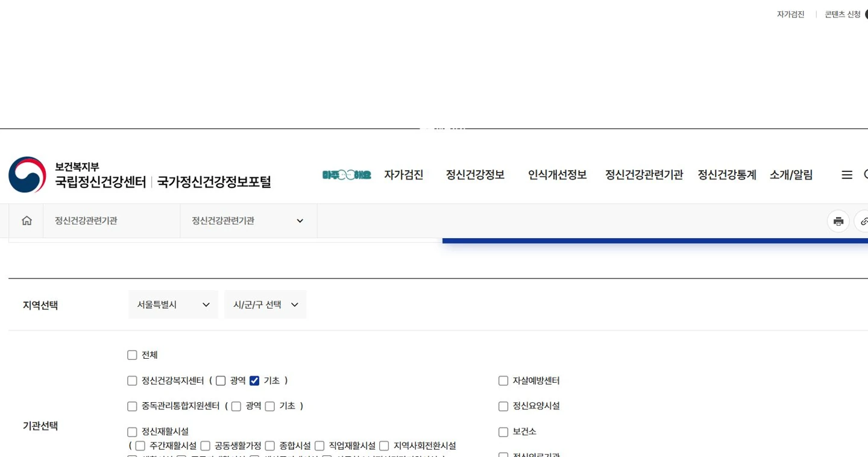Image resolution: width=868 pixels, height=457 pixels.
Task: Open the 콘텐츠 신청 link
Action: point(843,14)
